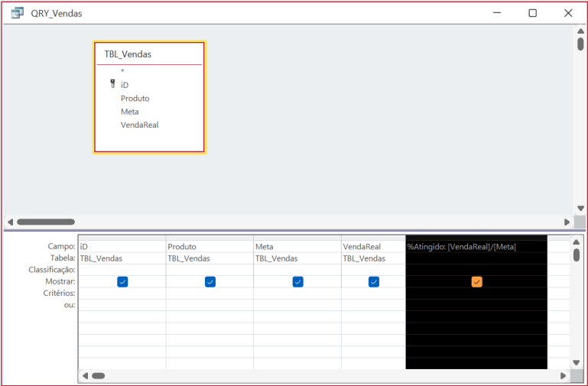Select the Produto field in TBL_Vendas list
The width and height of the screenshot is (588, 386).
pos(135,99)
